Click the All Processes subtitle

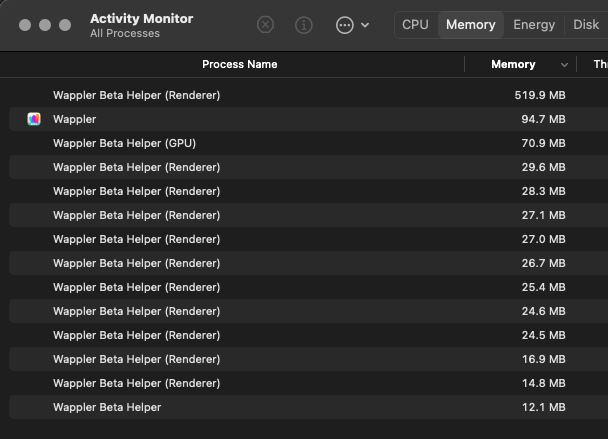[125, 33]
